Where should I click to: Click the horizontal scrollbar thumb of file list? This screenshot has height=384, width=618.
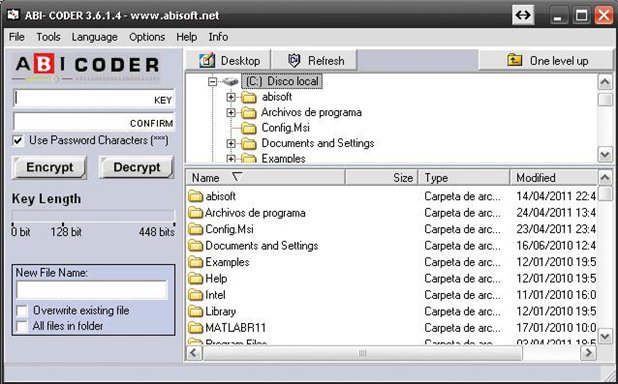point(363,353)
